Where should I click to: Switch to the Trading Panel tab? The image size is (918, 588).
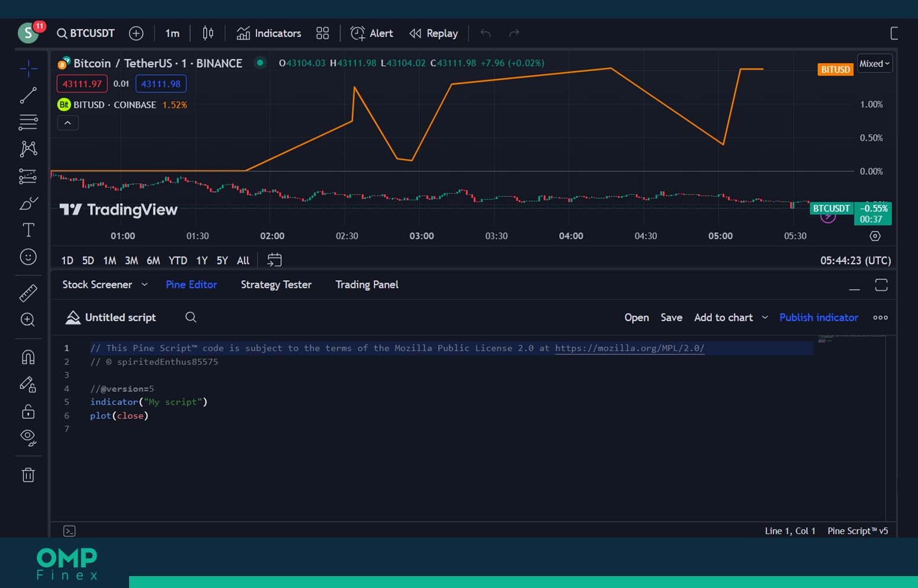coord(367,285)
